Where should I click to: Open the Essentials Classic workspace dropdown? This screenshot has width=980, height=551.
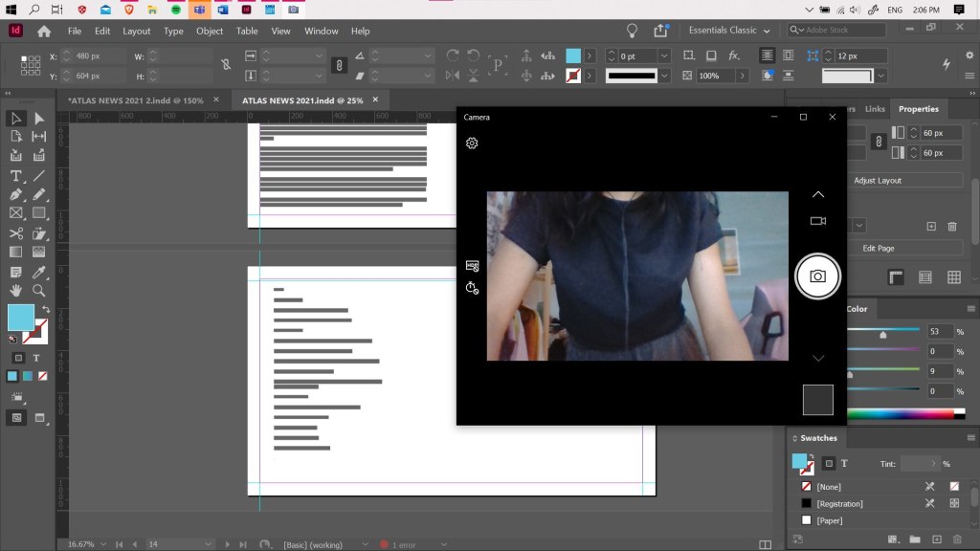pyautogui.click(x=729, y=31)
